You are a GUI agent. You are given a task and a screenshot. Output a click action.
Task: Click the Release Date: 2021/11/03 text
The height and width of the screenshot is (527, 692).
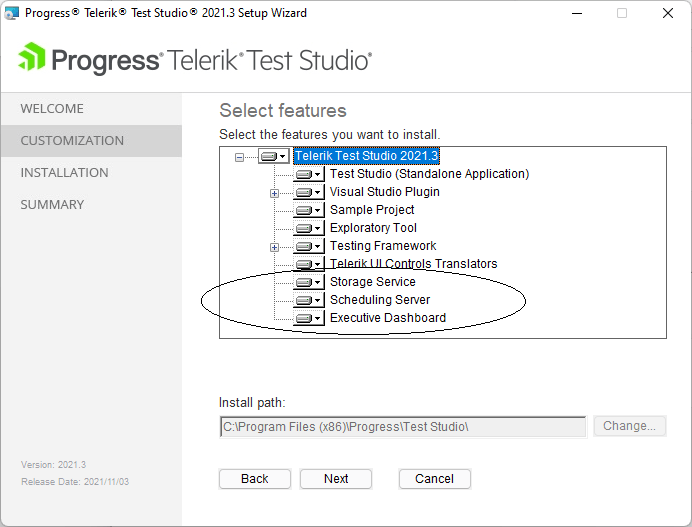(75, 482)
